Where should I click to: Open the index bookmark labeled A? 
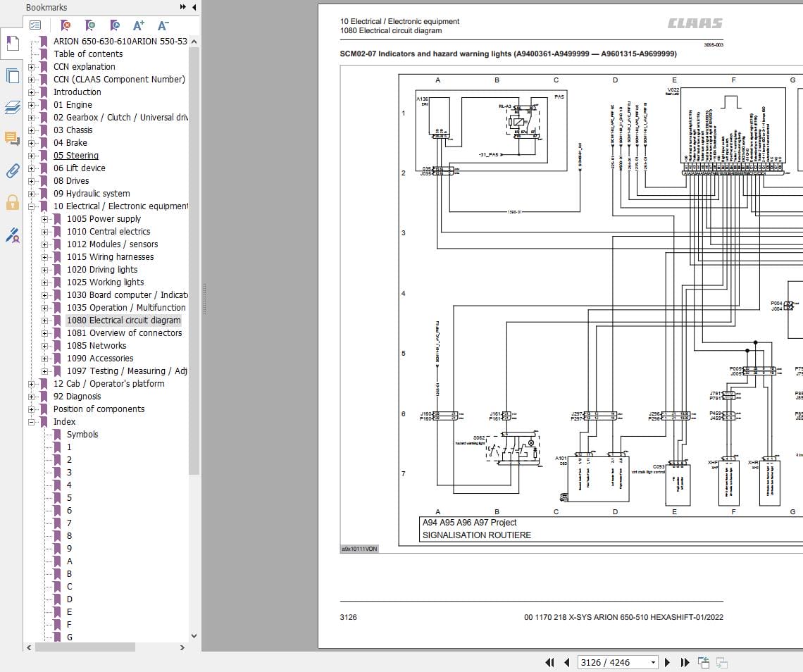70,561
